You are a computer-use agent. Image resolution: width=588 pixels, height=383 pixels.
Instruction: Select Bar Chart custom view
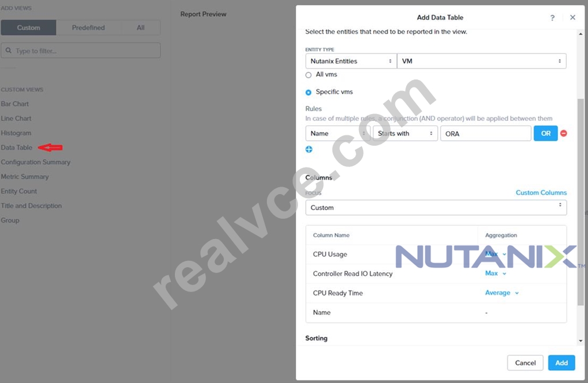coord(14,104)
